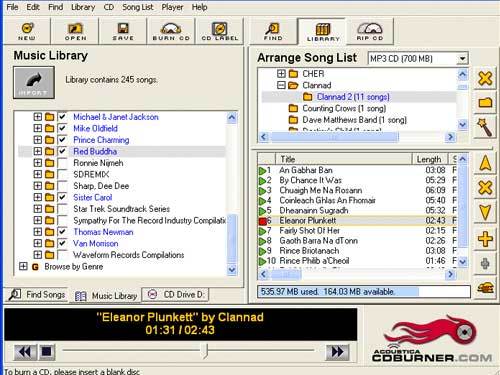Click the Import button in Music Library

34,82
